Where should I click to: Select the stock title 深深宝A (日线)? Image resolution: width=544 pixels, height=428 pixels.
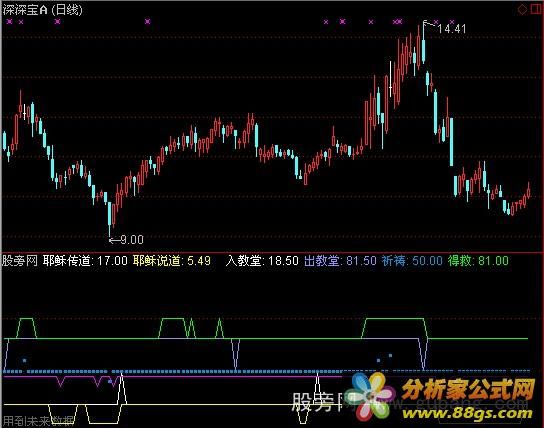click(x=43, y=10)
